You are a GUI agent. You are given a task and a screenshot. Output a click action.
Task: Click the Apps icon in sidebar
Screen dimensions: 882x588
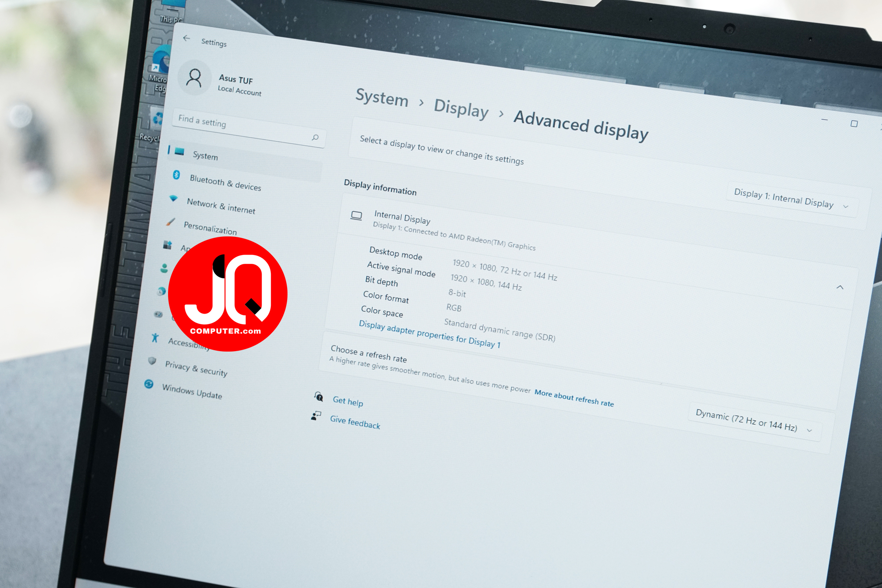tap(168, 245)
